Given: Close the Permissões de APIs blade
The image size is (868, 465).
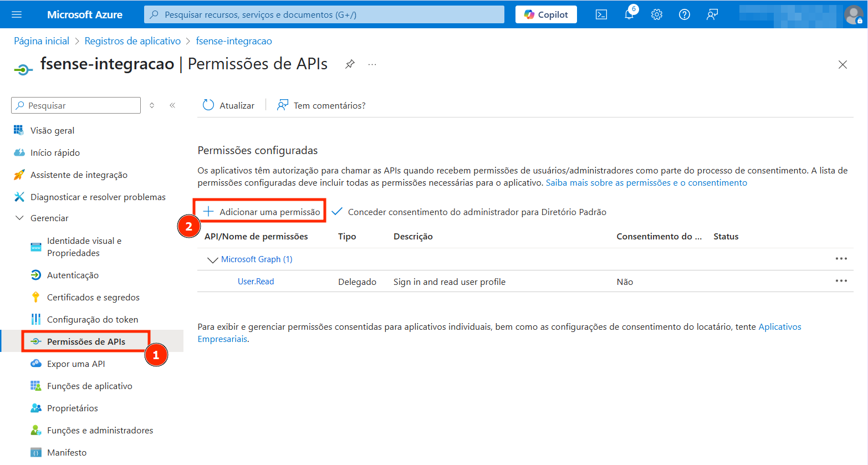Looking at the screenshot, I should coord(843,65).
